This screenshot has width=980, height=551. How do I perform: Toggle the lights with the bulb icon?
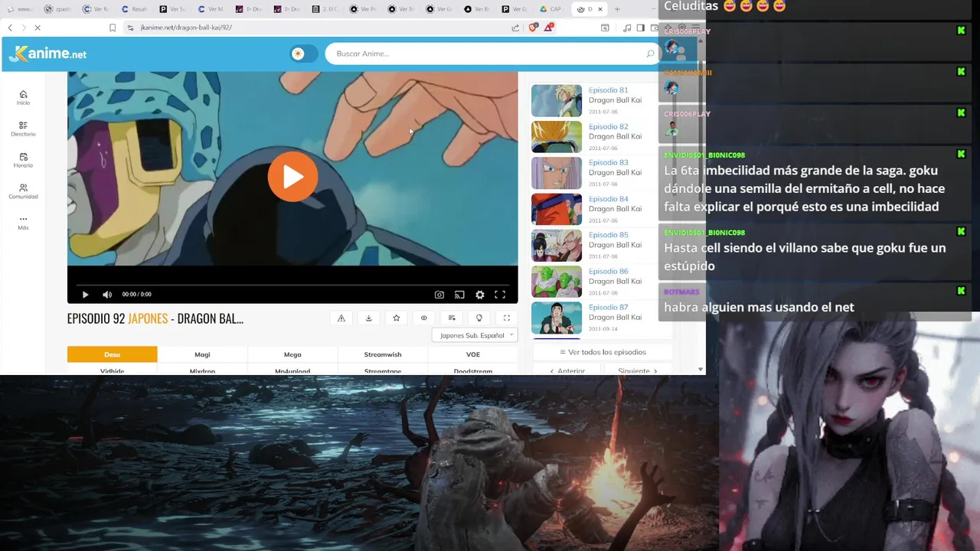point(479,318)
